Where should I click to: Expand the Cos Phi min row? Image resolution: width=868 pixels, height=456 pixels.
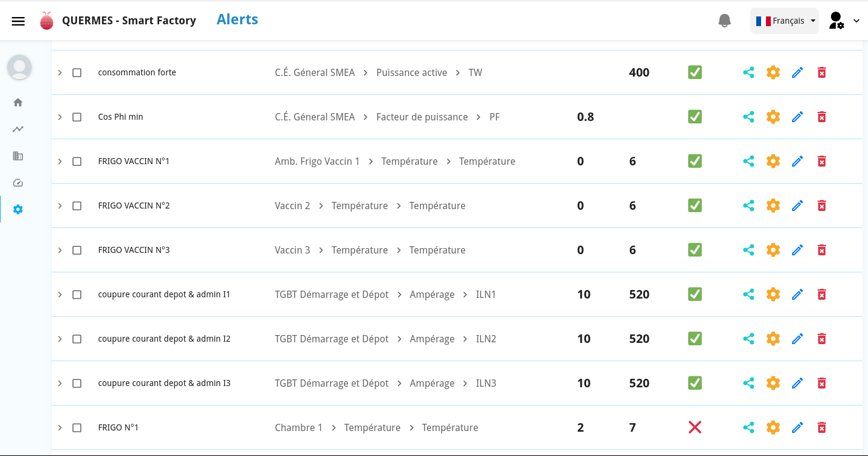(x=60, y=117)
